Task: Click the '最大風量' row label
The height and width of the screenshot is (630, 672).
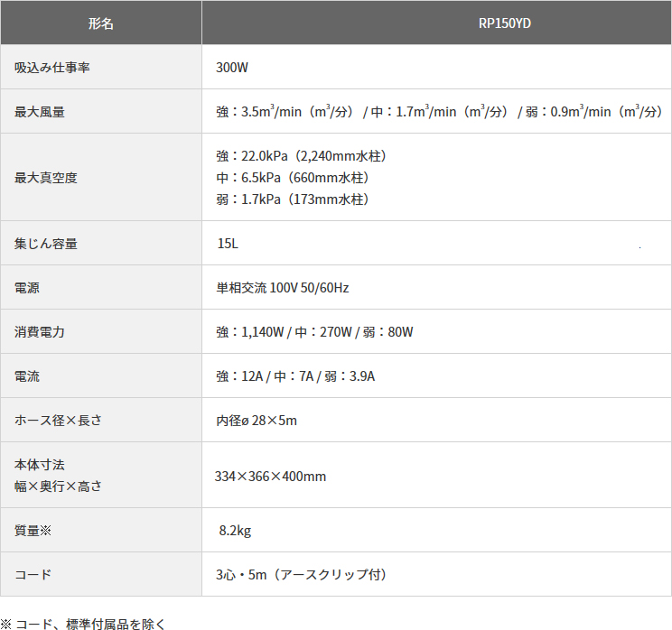Action: (x=40, y=112)
